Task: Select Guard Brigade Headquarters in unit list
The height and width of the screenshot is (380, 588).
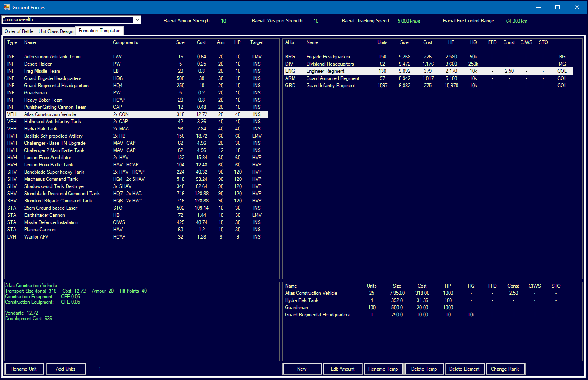Action: (137, 78)
